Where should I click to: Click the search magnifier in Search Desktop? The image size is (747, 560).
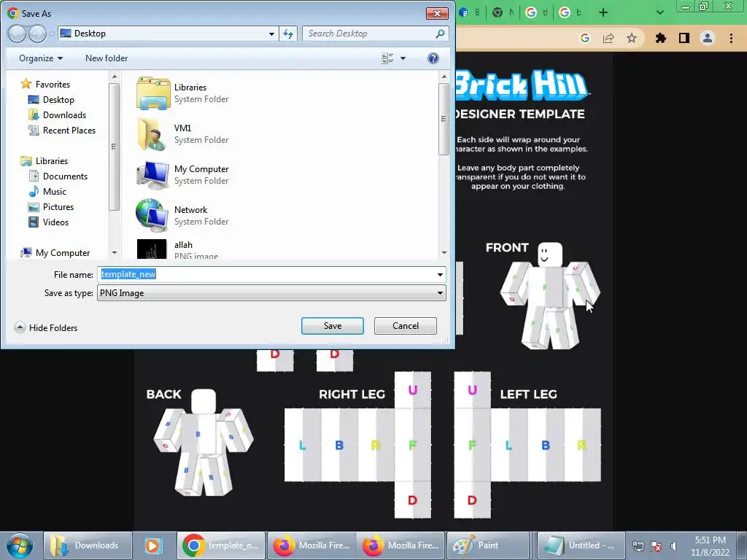440,34
